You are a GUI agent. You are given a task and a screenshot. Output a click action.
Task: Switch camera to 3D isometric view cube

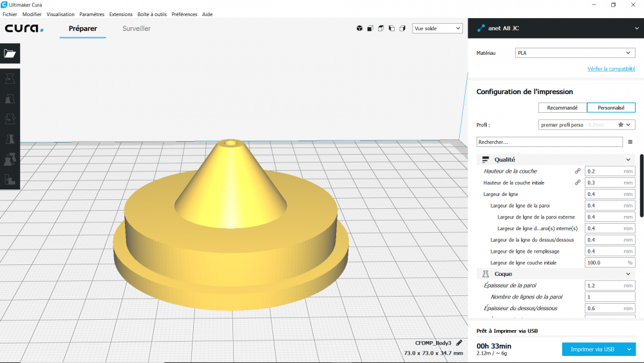pyautogui.click(x=359, y=28)
